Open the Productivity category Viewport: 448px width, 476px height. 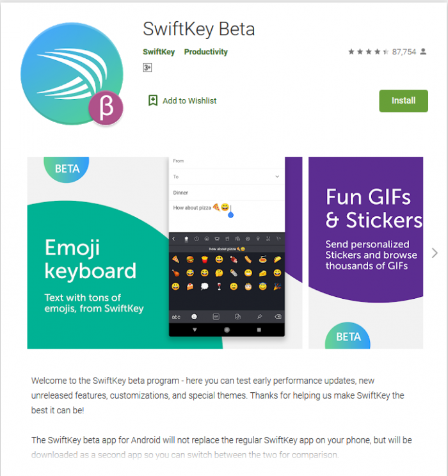point(206,52)
